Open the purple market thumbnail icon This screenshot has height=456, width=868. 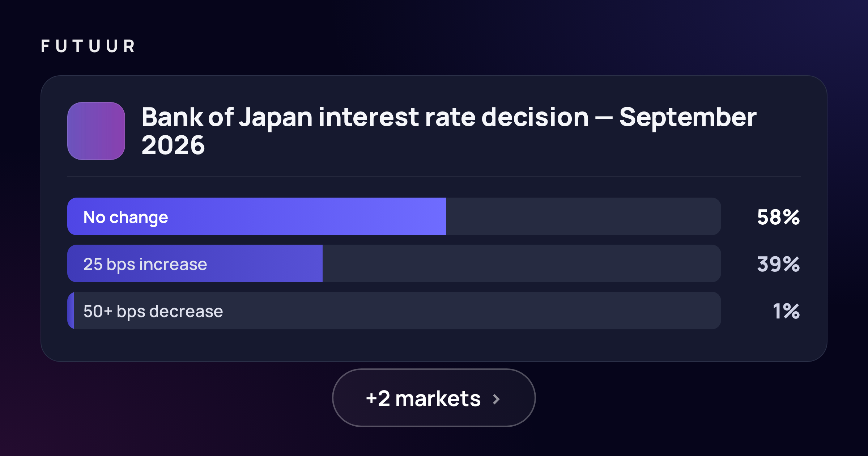[96, 131]
